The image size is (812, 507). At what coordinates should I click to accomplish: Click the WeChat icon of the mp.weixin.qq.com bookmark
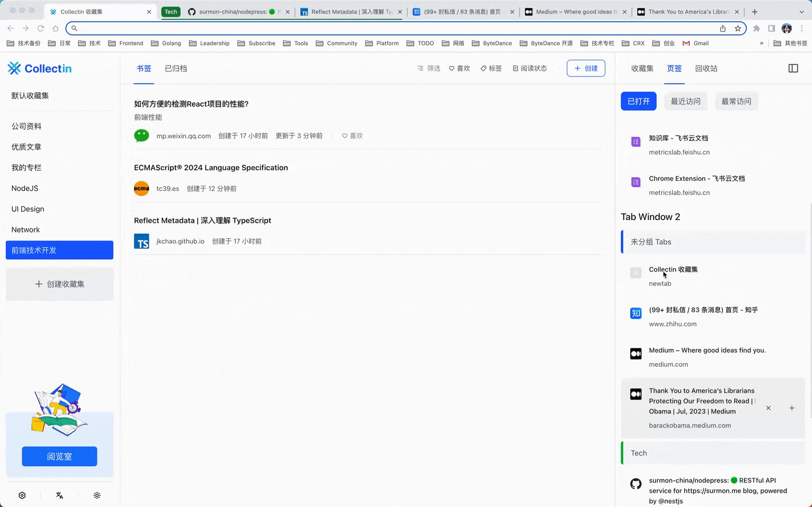(141, 136)
